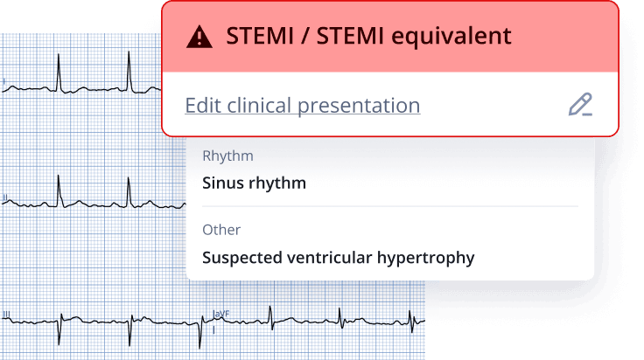Click the warning triangle icon
644x360 pixels.
199,37
